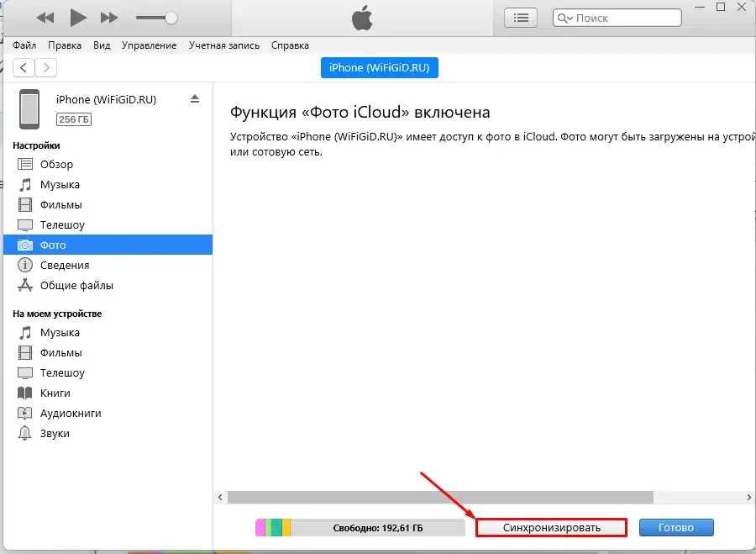
Task: Open the view options list button
Action: coord(520,17)
